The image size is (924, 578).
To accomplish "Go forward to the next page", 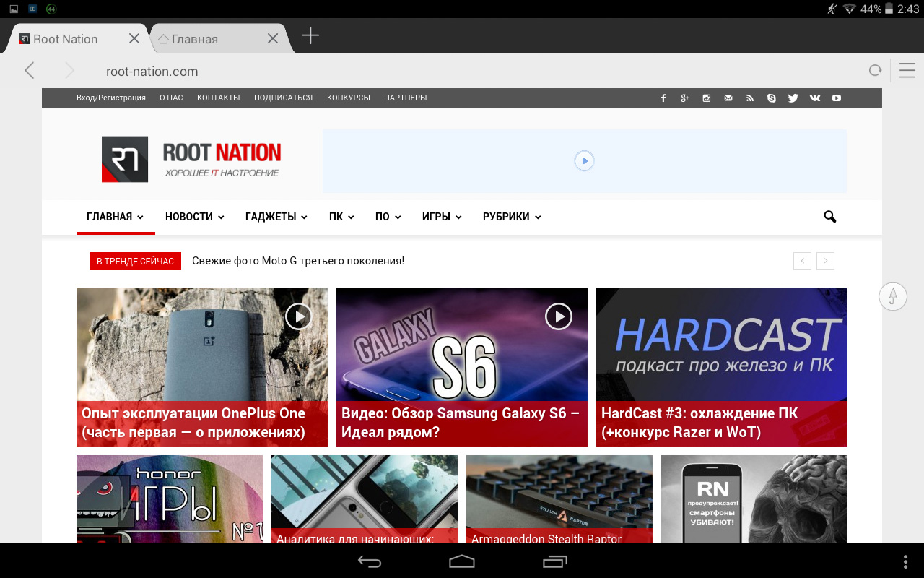I will click(x=69, y=70).
